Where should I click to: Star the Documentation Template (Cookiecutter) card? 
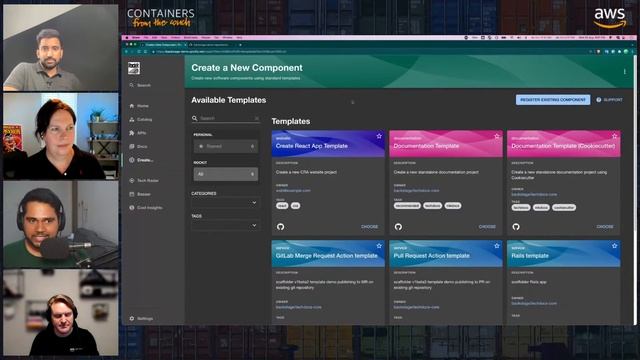pyautogui.click(x=614, y=136)
